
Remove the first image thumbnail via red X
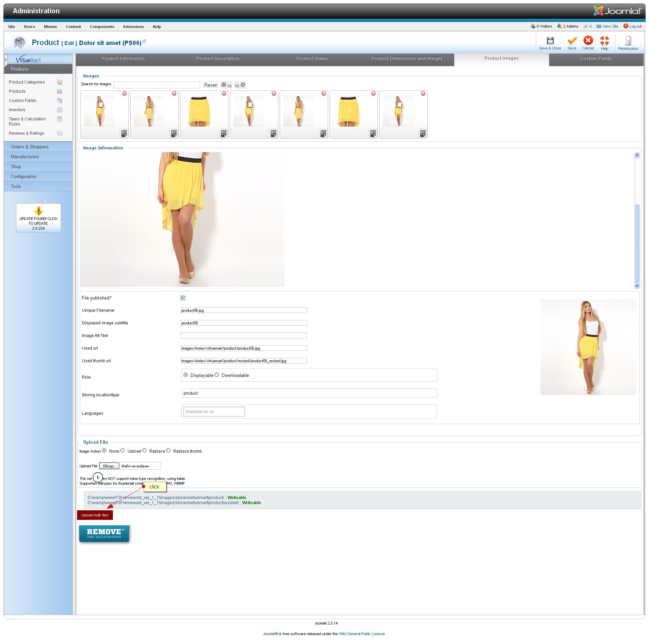tap(124, 93)
